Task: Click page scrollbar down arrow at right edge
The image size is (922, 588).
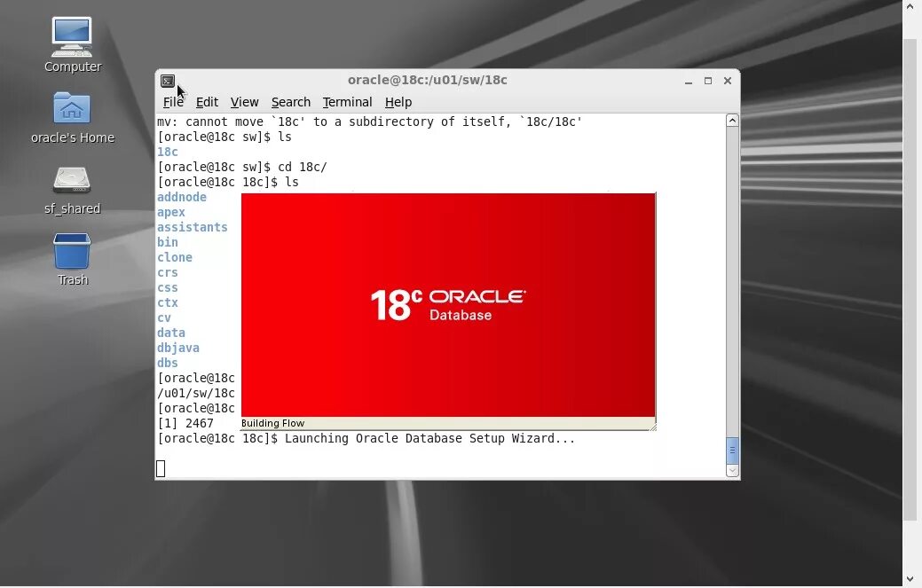Action: click(910, 579)
